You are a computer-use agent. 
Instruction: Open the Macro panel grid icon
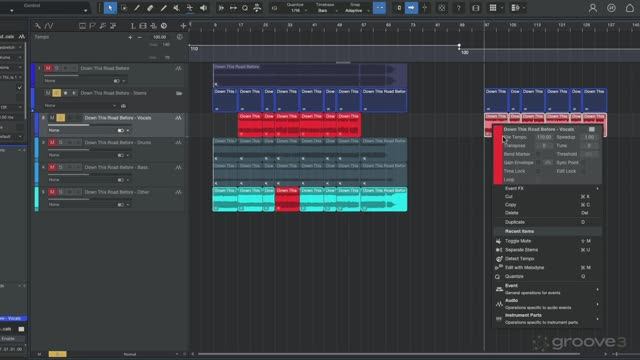coord(493,8)
